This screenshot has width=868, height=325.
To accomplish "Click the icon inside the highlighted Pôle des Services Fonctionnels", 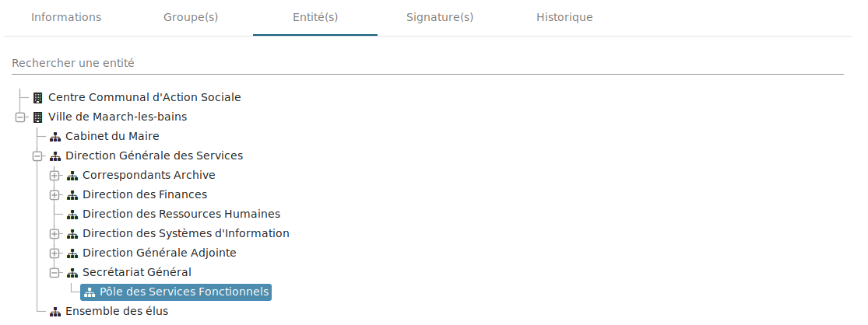I will click(x=89, y=292).
